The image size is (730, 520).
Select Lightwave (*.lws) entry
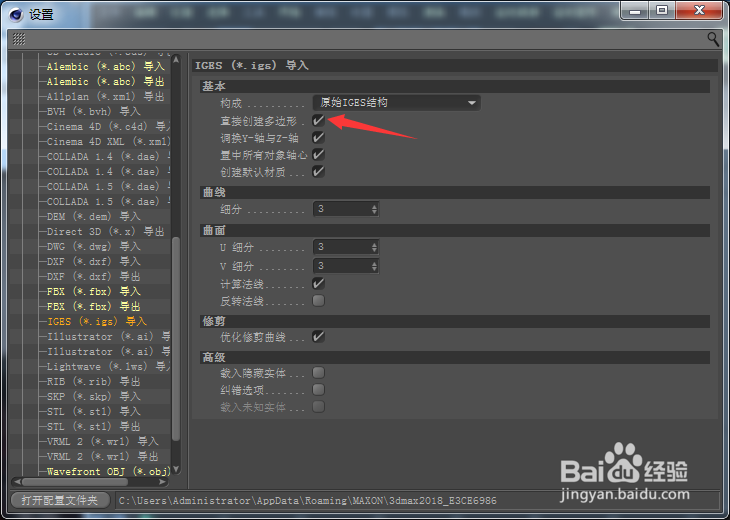tap(108, 366)
